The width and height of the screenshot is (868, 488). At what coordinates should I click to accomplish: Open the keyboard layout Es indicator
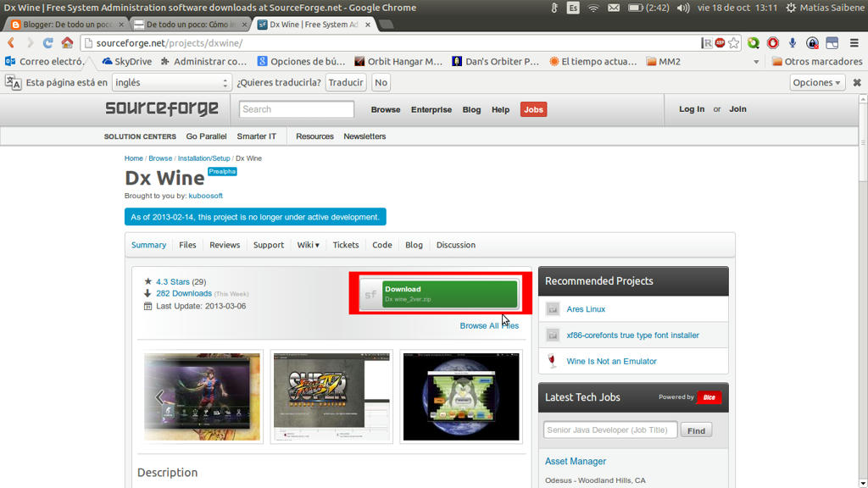pyautogui.click(x=573, y=8)
